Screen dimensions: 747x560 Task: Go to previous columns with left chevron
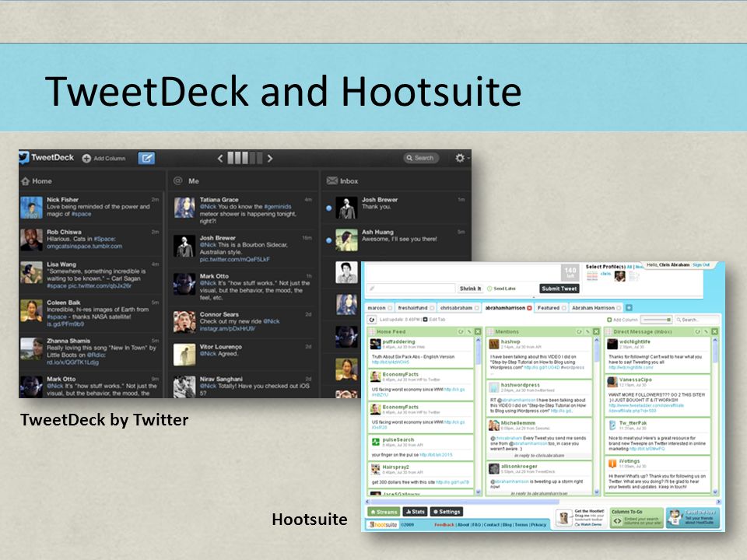coord(220,159)
